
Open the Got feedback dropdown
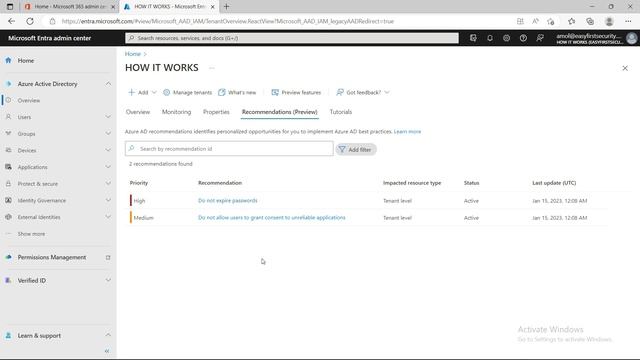[362, 93]
